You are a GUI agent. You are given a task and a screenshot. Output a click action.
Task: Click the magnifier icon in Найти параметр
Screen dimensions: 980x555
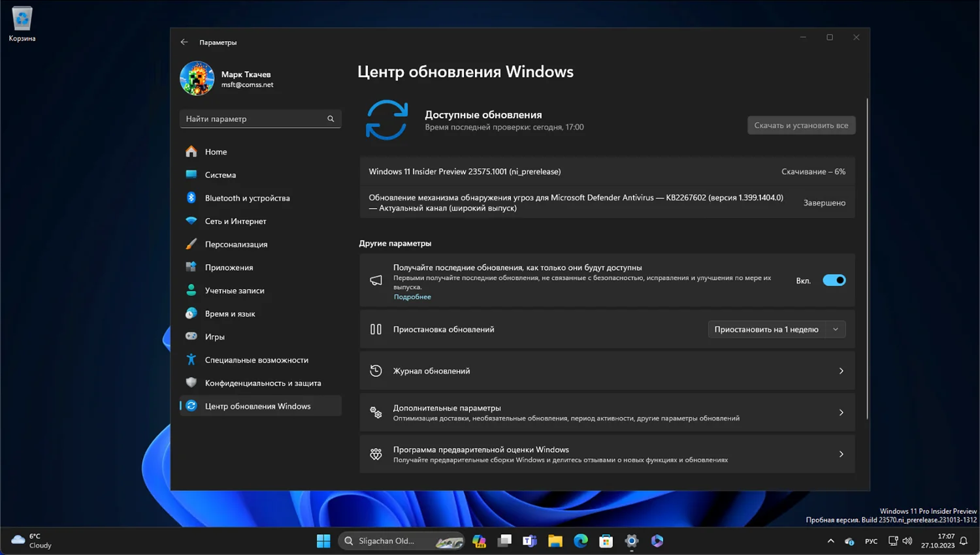[331, 119]
